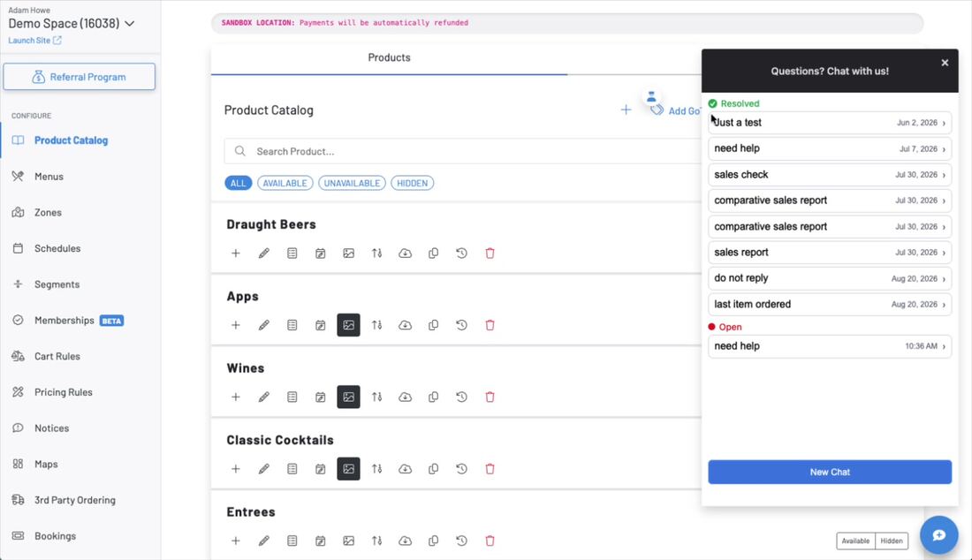This screenshot has width=972, height=560.
Task: Open the Referral Program
Action: pos(80,77)
